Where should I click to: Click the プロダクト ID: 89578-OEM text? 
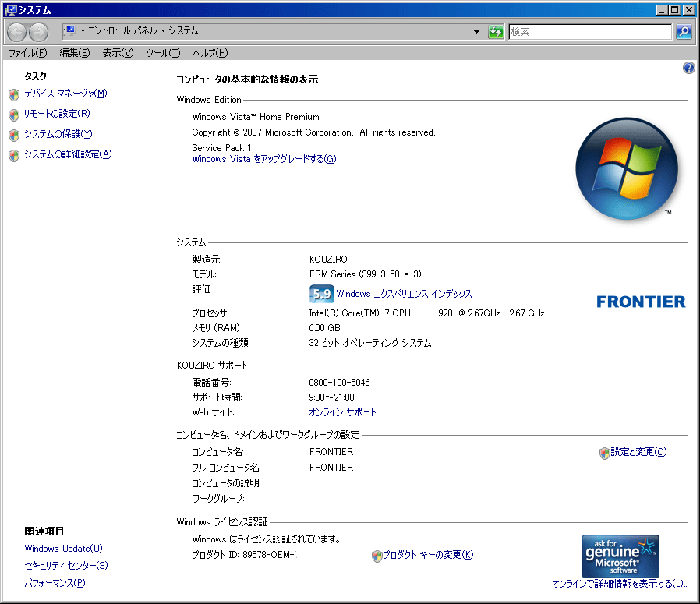(x=244, y=555)
